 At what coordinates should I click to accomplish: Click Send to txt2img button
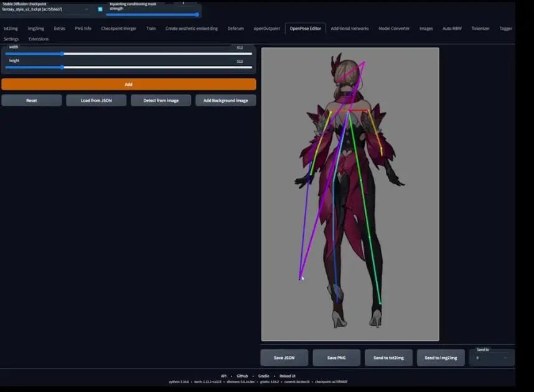tap(388, 358)
